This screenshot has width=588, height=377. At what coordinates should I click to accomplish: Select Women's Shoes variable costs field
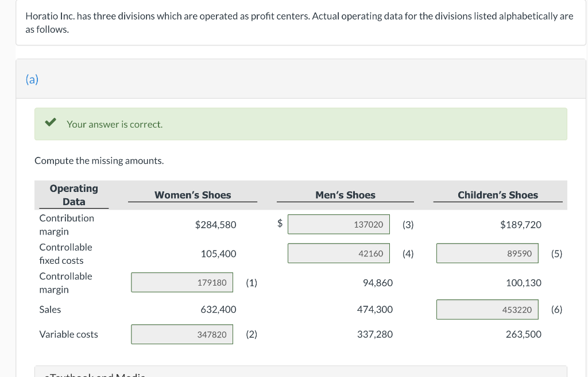click(x=182, y=334)
